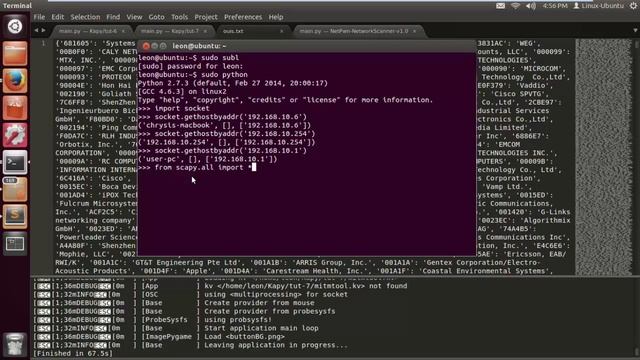Close the NetPwn-NetworkScanner tab
640x360 pixels.
coord(415,31)
